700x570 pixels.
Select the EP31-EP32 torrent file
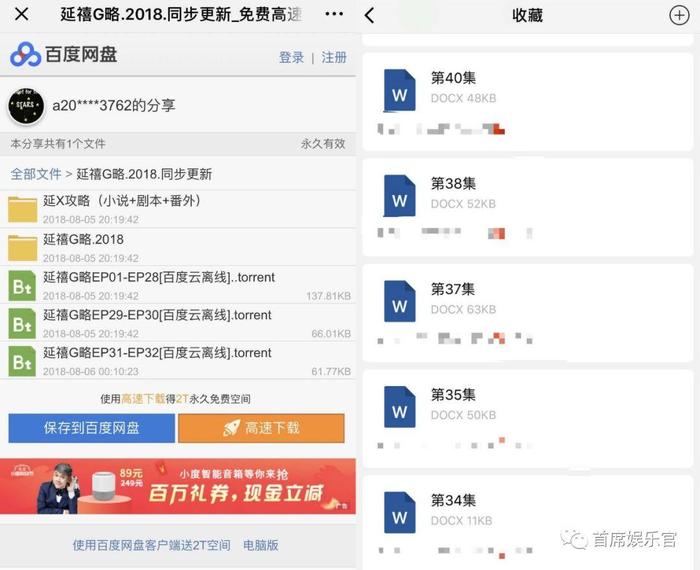click(x=178, y=361)
